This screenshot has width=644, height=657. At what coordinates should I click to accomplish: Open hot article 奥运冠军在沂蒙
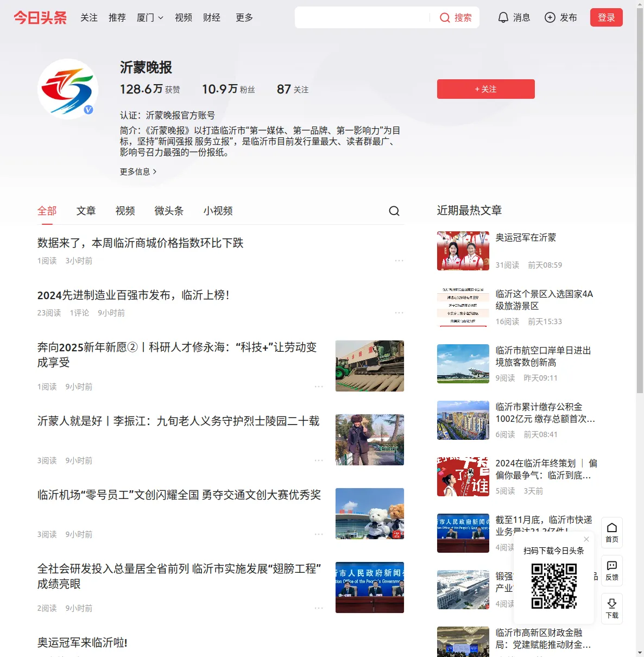click(526, 237)
